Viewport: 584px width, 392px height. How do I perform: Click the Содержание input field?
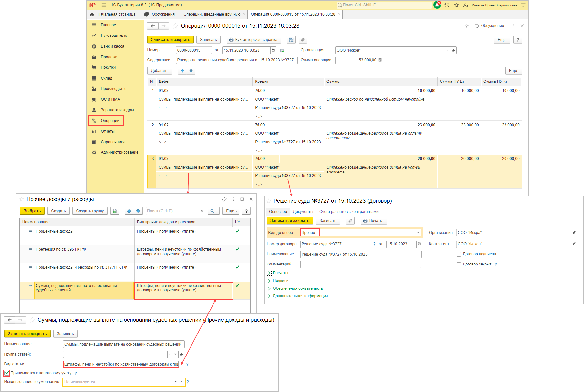(x=236, y=60)
